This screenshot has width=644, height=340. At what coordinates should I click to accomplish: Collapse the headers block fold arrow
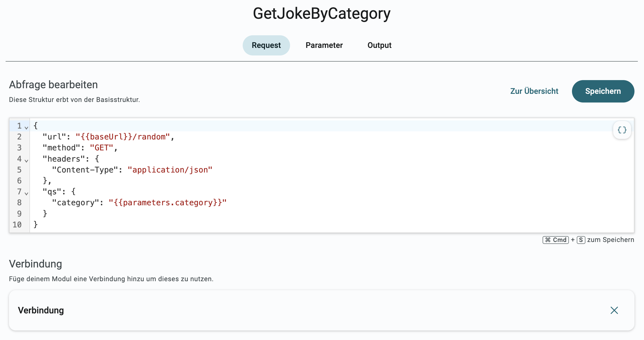click(x=26, y=161)
